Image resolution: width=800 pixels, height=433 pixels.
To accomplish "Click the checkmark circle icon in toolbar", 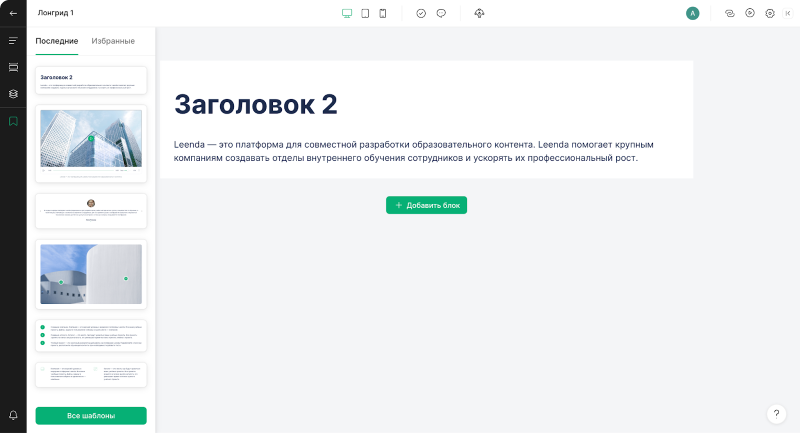I will pos(421,13).
